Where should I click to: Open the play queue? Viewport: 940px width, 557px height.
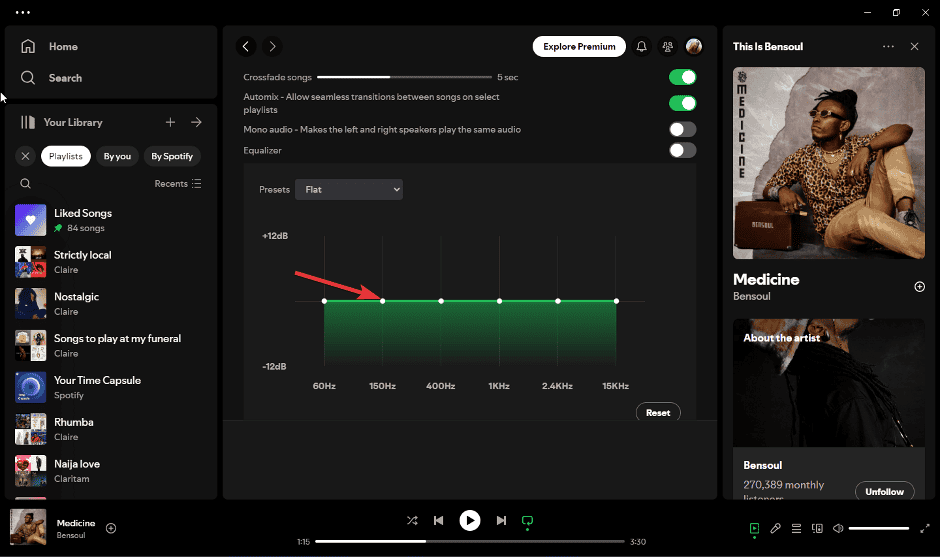[796, 528]
